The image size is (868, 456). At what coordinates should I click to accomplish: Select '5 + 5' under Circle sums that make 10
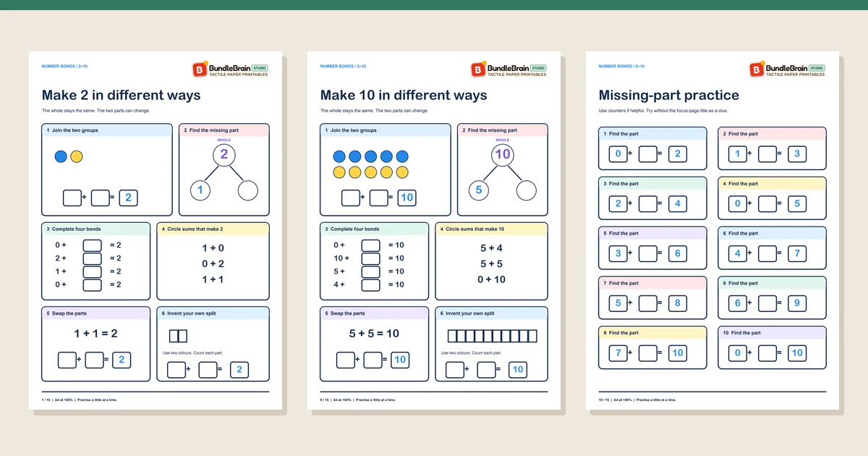click(492, 264)
